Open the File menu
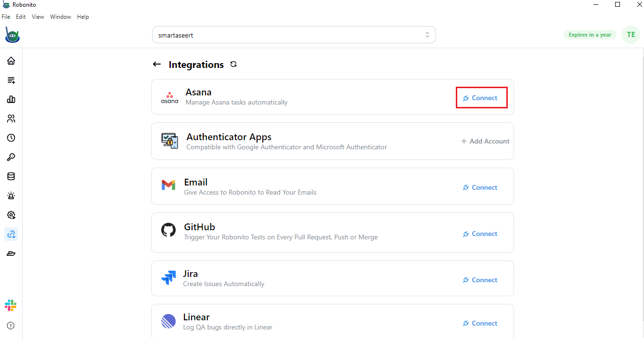Viewport: 644px width, 341px height. (6, 16)
